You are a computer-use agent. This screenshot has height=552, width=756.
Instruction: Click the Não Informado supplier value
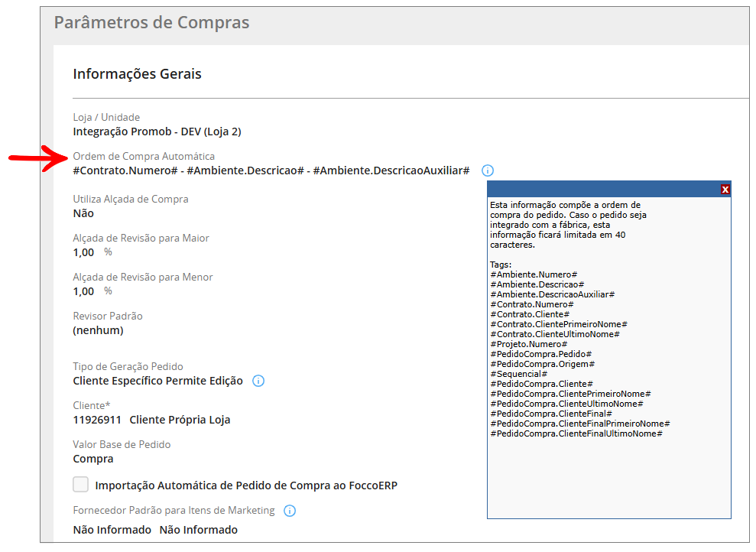coord(112,530)
